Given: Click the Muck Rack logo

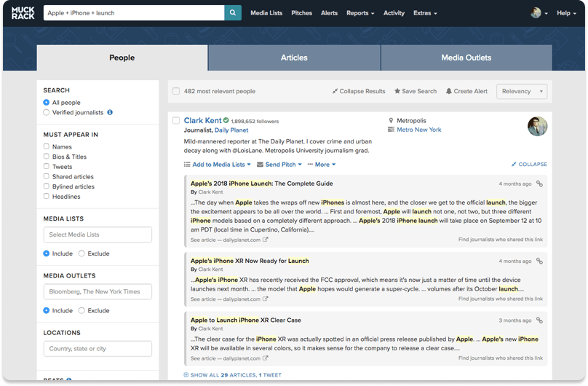Looking at the screenshot, I should (x=21, y=13).
